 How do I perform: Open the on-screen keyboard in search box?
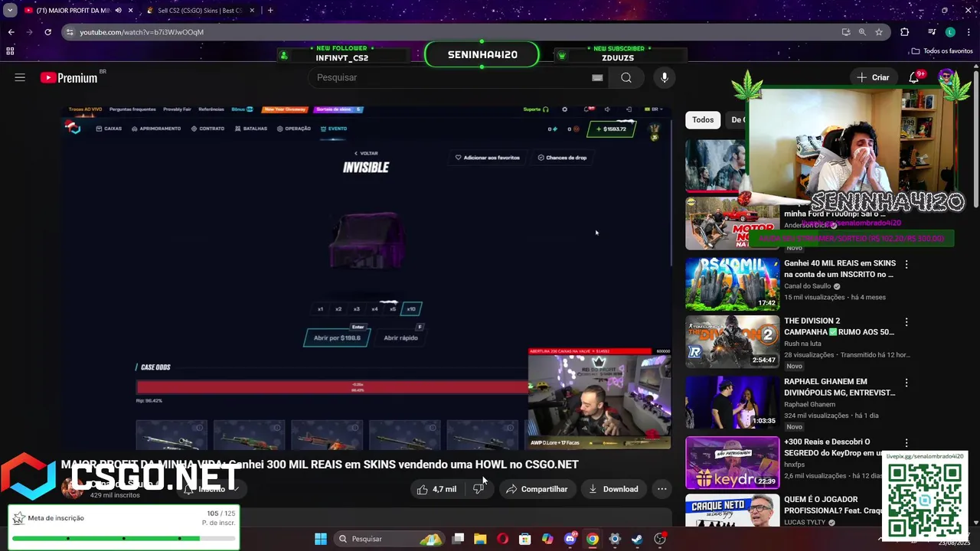point(597,77)
